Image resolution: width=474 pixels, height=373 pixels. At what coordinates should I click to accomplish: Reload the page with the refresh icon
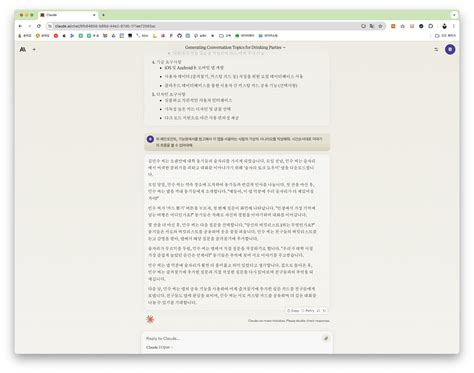pyautogui.click(x=39, y=26)
